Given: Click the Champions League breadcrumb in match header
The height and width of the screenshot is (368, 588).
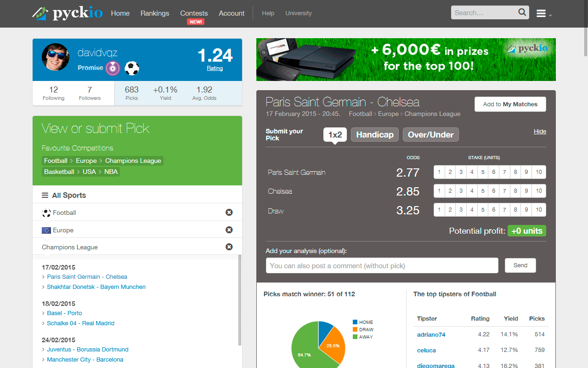Looking at the screenshot, I should (432, 114).
